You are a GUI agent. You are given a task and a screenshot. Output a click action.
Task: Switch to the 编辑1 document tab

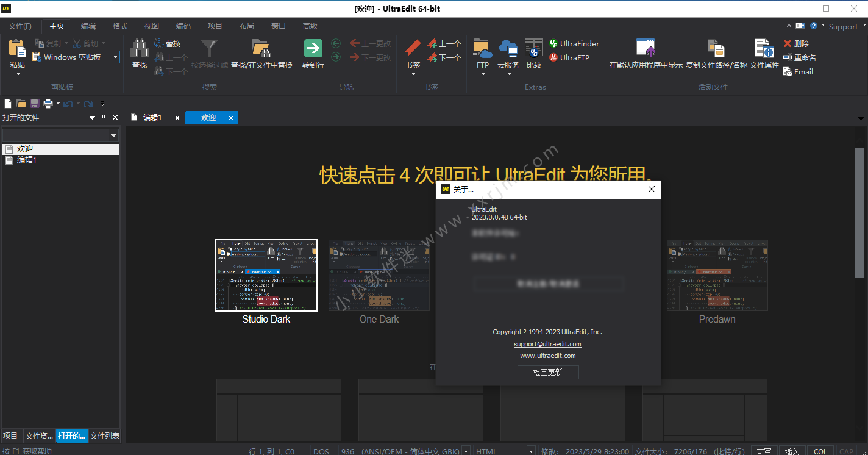tap(152, 118)
